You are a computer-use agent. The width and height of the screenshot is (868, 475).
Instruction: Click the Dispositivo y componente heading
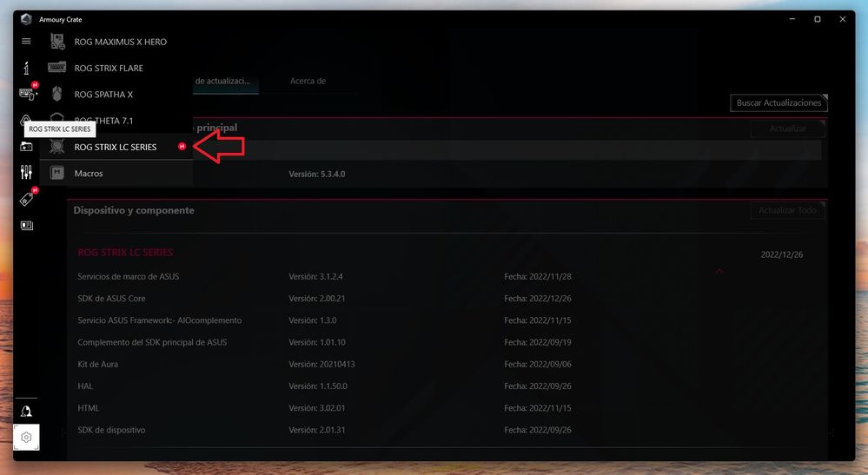(x=134, y=210)
